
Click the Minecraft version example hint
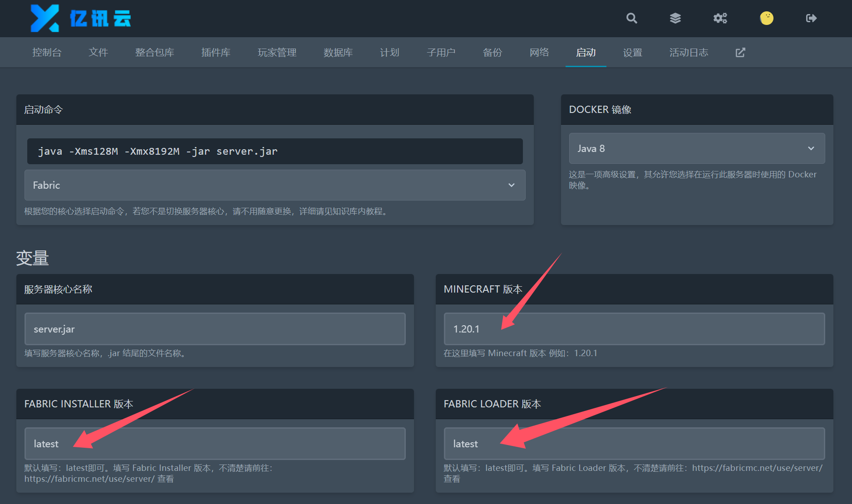[x=520, y=353]
